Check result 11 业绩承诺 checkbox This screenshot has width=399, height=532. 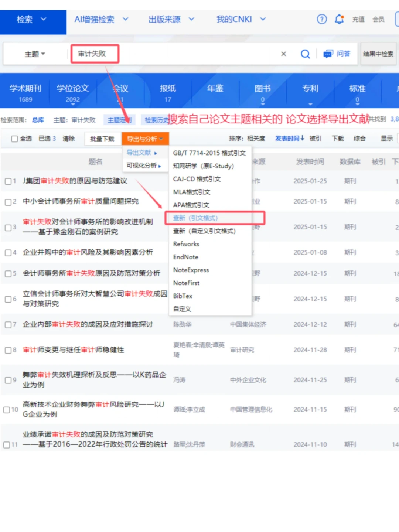[x=7, y=445]
